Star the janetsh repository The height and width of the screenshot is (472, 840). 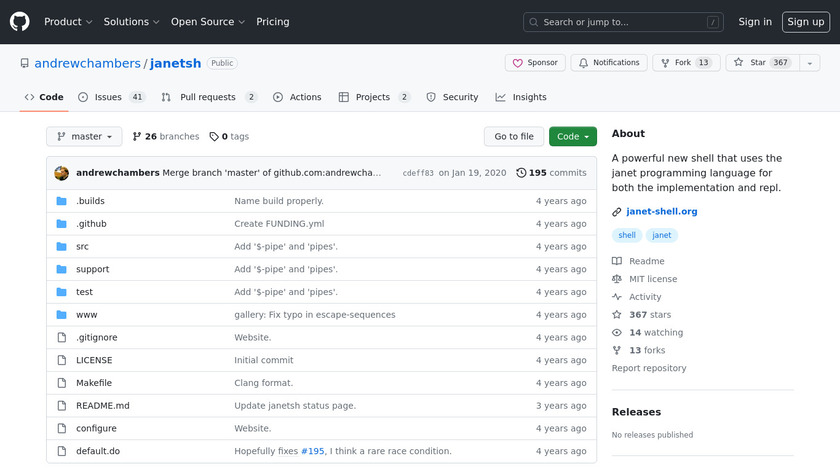pyautogui.click(x=751, y=63)
